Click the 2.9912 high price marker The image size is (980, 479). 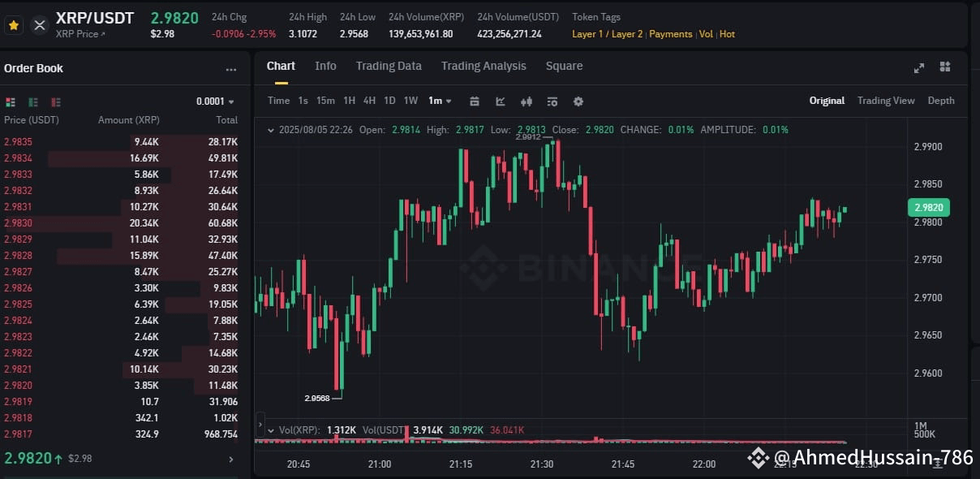tap(527, 136)
